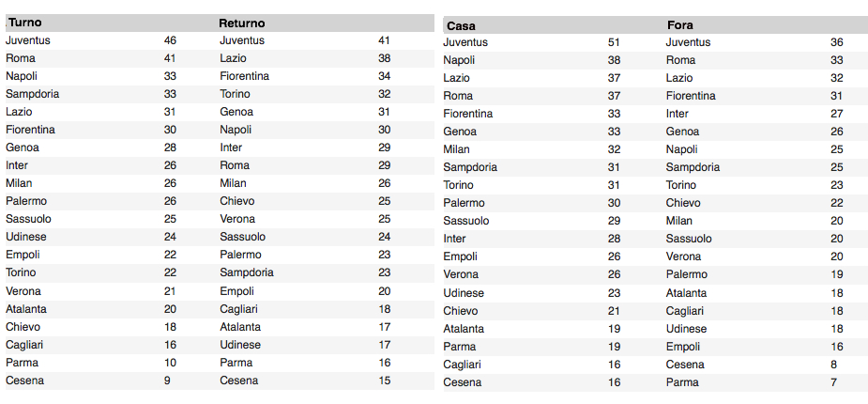Select Parma in the Returno list
Image resolution: width=868 pixels, height=404 pixels.
(236, 363)
